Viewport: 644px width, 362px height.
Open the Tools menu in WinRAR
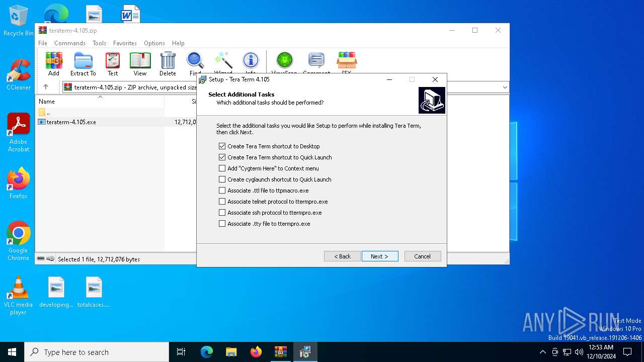(99, 43)
